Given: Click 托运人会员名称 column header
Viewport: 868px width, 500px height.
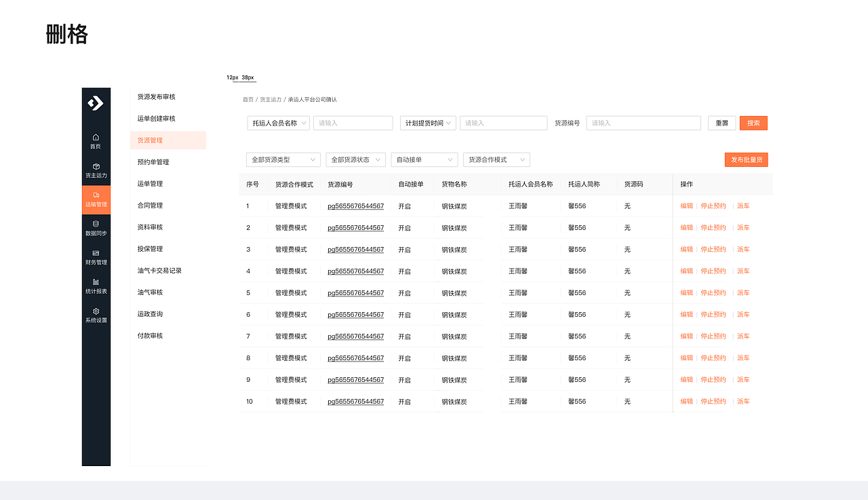Looking at the screenshot, I should pos(531,185).
